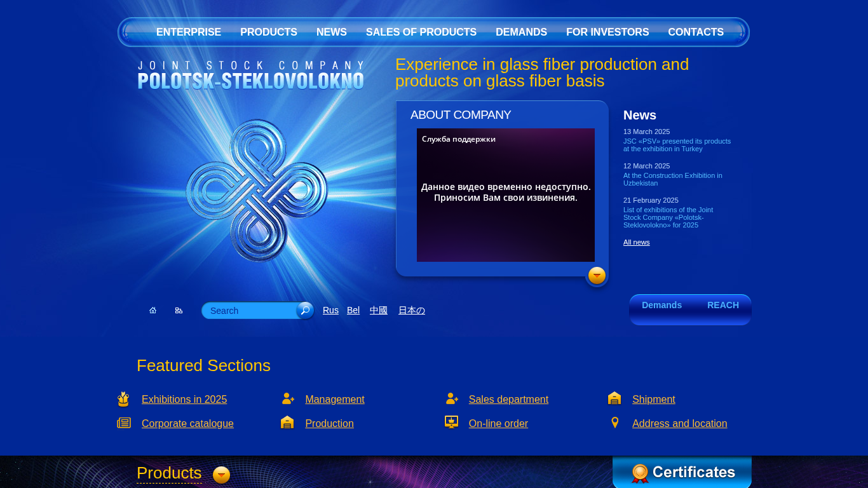Open the All news link
Viewport: 868px width, 488px height.
tap(637, 242)
